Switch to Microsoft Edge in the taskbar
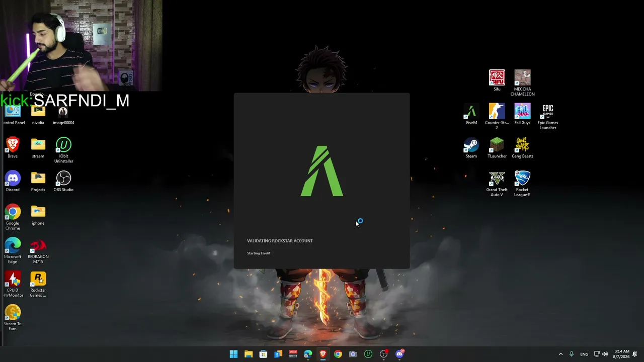644x362 pixels. [308, 354]
